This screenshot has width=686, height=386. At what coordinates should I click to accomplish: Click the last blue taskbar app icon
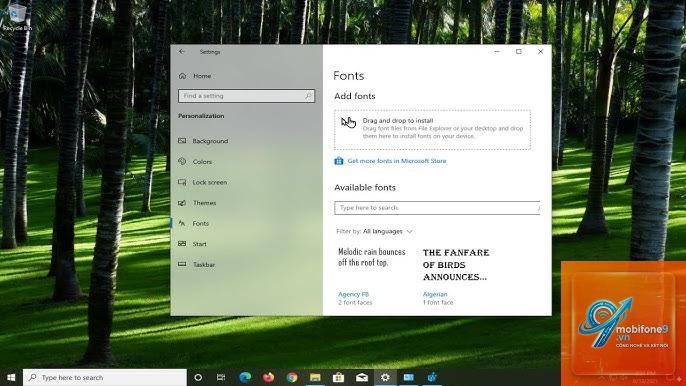(x=432, y=377)
